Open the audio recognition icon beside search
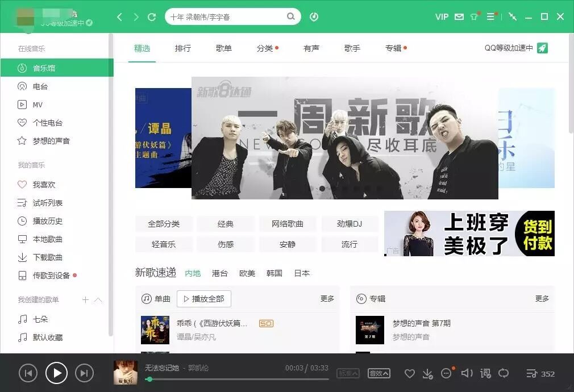 click(314, 17)
